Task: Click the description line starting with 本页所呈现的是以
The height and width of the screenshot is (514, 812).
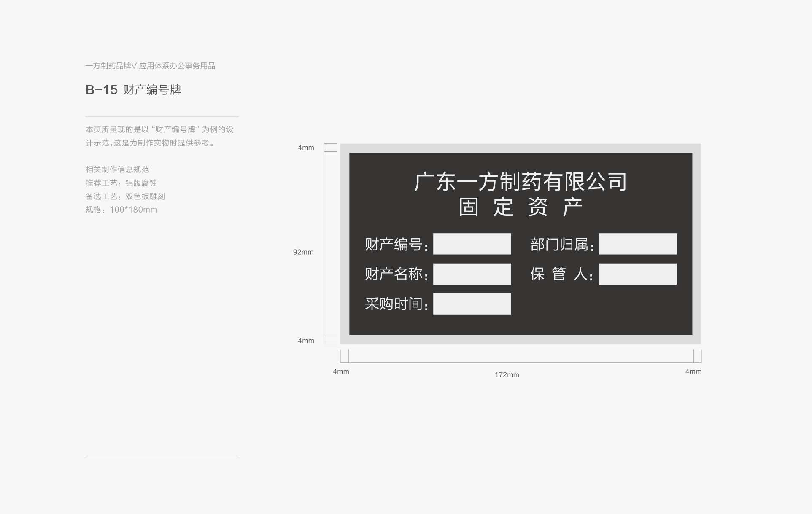Action: click(159, 129)
